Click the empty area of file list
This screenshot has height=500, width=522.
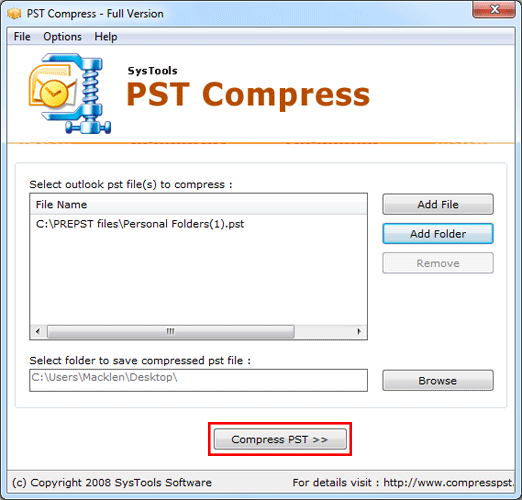[x=198, y=278]
